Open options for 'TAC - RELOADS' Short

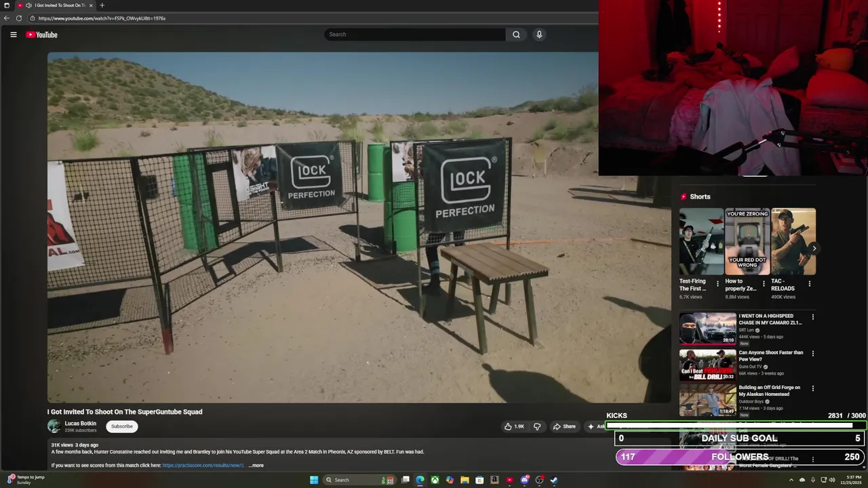tap(809, 284)
